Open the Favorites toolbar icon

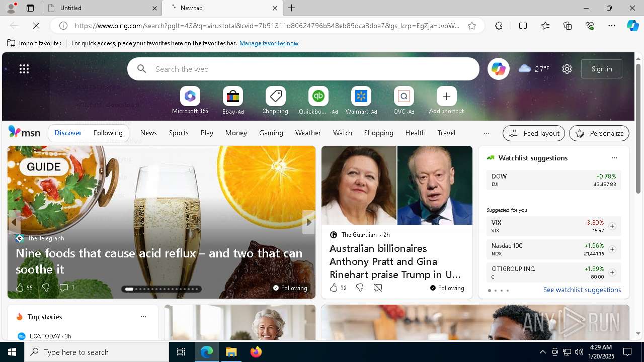pyautogui.click(x=545, y=26)
